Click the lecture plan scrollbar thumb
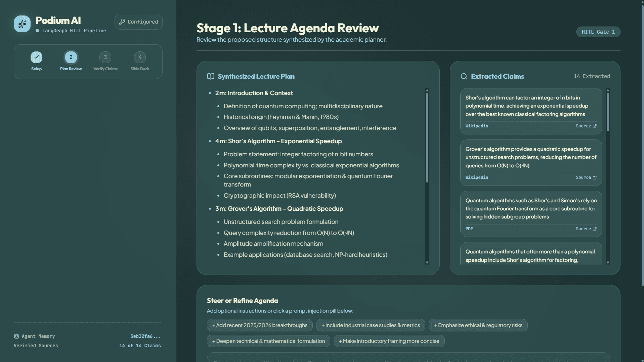Image resolution: width=644 pixels, height=362 pixels. (427, 138)
